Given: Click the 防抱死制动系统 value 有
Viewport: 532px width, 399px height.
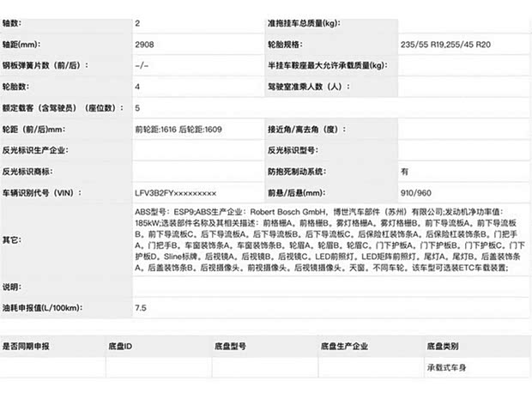Looking at the screenshot, I should click(x=405, y=172).
